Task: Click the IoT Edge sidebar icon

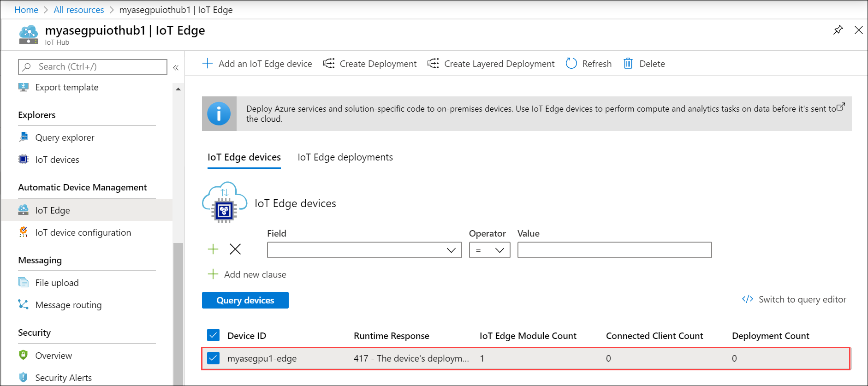Action: tap(23, 210)
